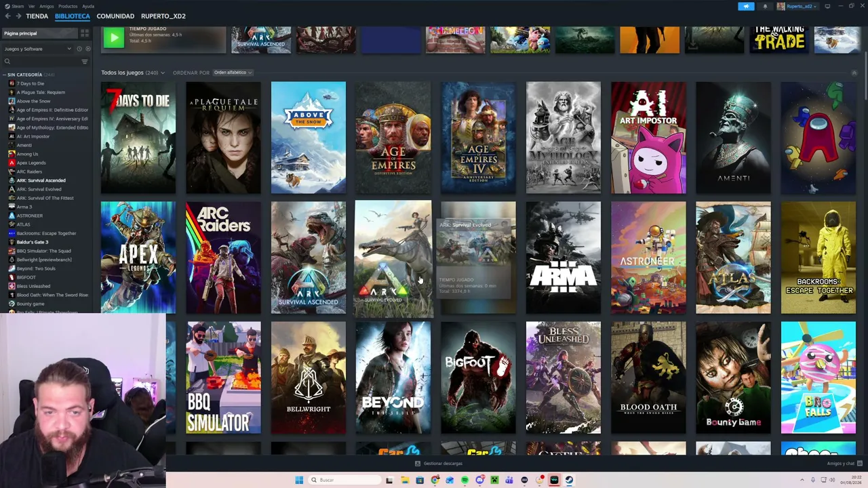Image resolution: width=868 pixels, height=488 pixels.
Task: Collapse SIN CATEGORÍA tree group
Action: [5, 75]
